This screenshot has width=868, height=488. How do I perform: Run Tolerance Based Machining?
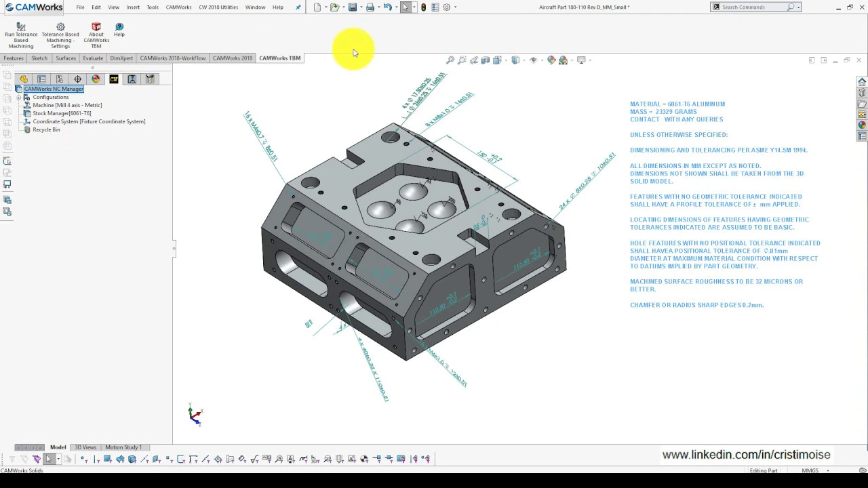click(21, 36)
